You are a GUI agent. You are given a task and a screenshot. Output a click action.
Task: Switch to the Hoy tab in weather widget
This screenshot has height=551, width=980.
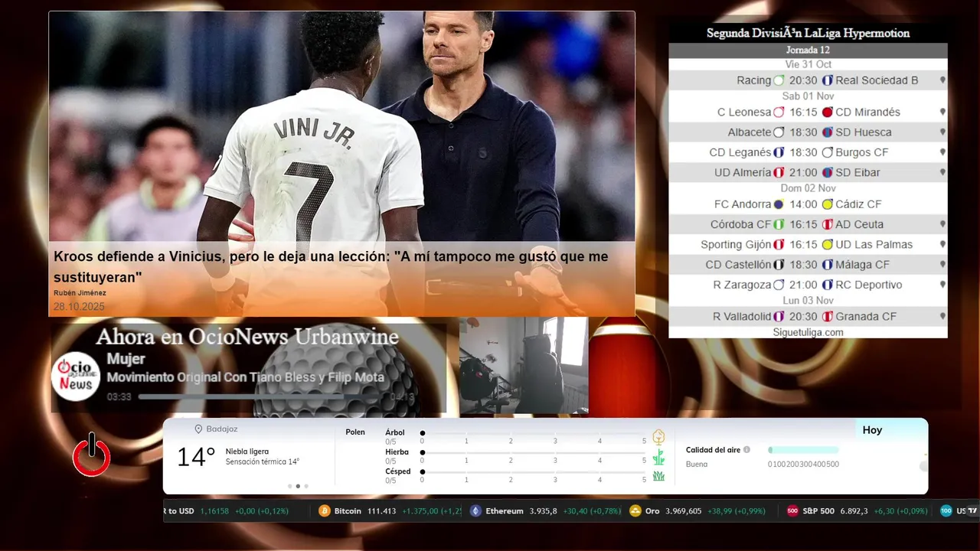(873, 430)
